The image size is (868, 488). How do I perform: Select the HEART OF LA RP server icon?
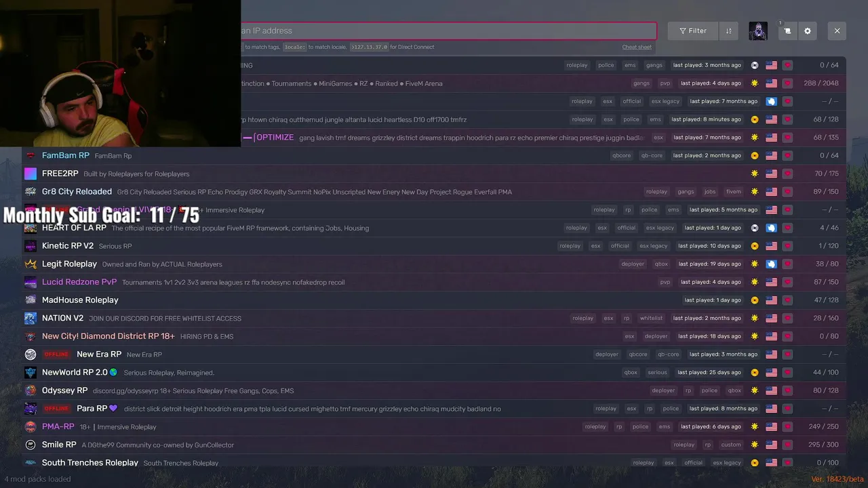(x=31, y=228)
